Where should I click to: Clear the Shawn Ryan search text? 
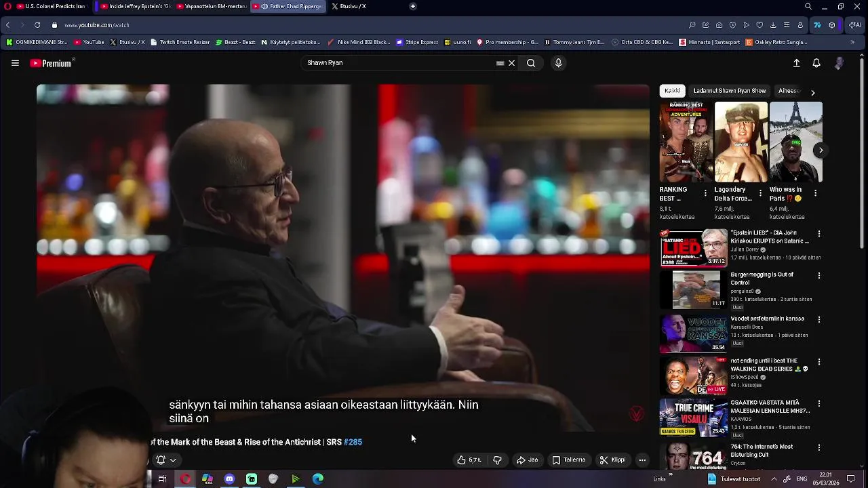click(512, 63)
